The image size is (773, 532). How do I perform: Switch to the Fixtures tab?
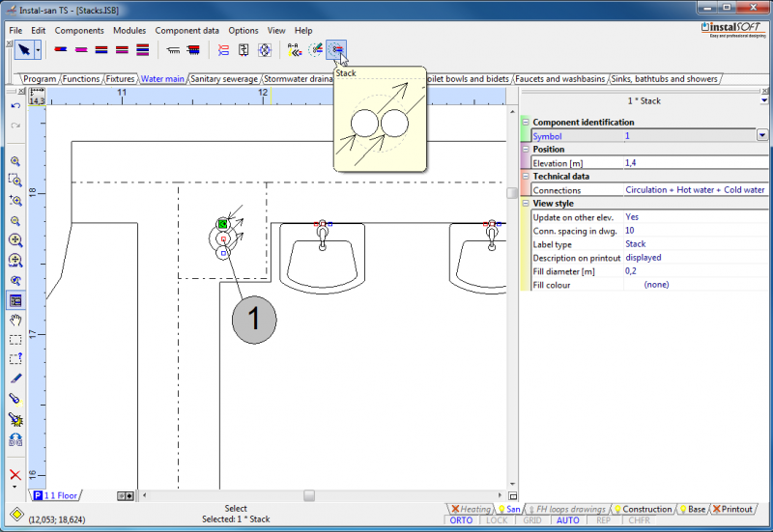120,79
